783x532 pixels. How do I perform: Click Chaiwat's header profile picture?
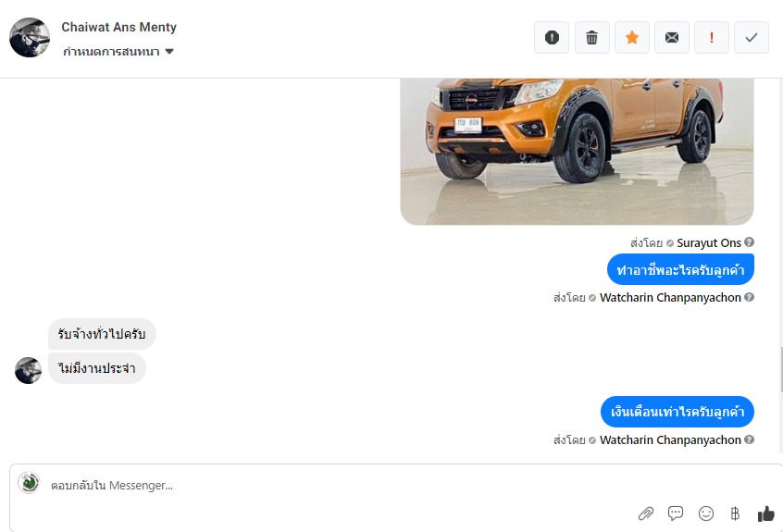point(30,37)
